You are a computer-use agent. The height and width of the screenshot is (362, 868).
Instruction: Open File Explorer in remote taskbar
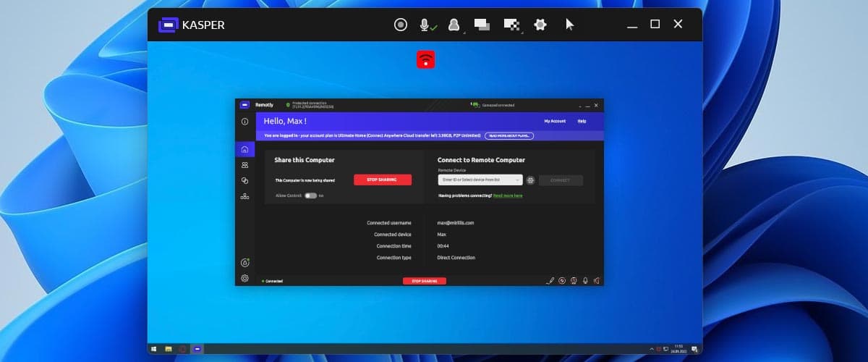(169, 349)
